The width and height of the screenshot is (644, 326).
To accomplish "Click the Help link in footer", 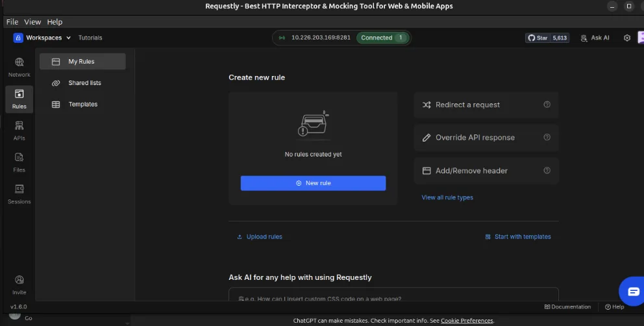I will (614, 307).
